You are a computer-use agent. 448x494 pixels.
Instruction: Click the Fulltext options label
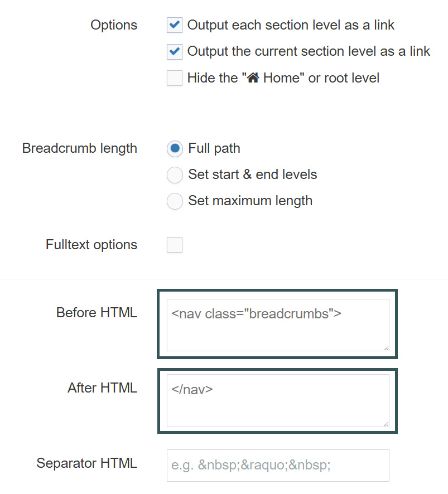91,244
